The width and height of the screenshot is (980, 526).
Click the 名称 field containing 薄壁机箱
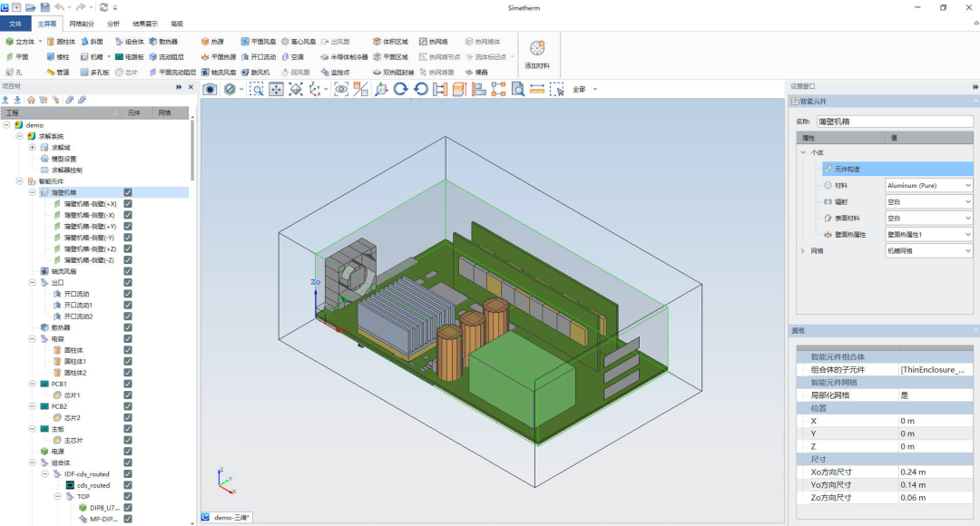(x=894, y=121)
